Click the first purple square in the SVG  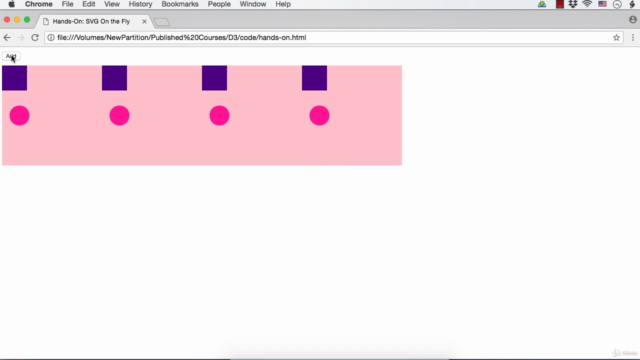(14, 78)
